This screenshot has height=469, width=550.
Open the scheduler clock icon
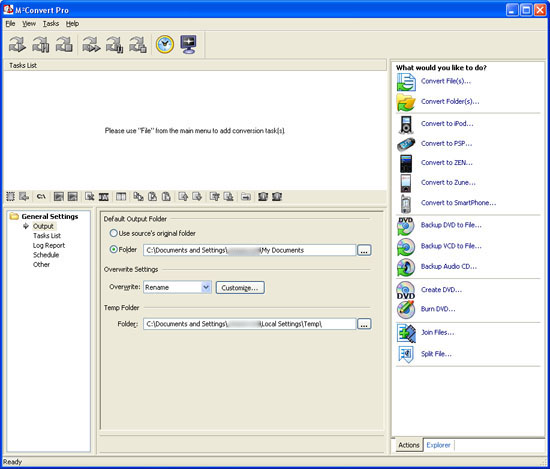[x=165, y=45]
